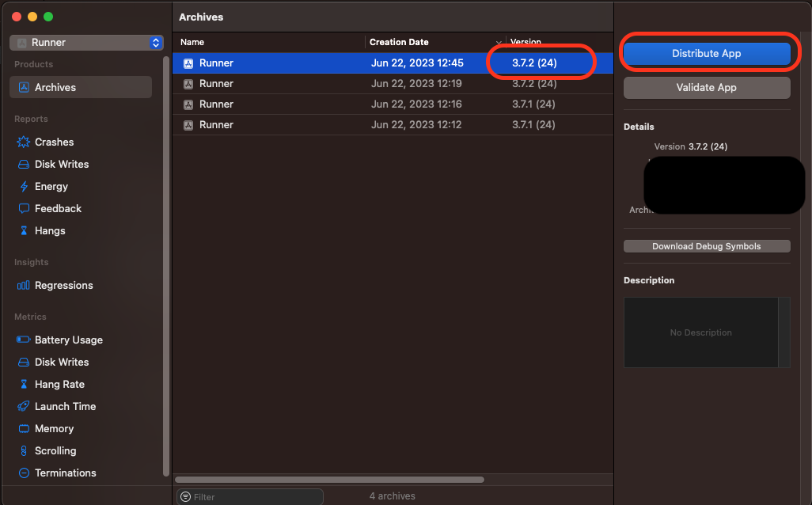
Task: Select the archive dated Jun 22, 2023 12:45
Action: point(393,63)
